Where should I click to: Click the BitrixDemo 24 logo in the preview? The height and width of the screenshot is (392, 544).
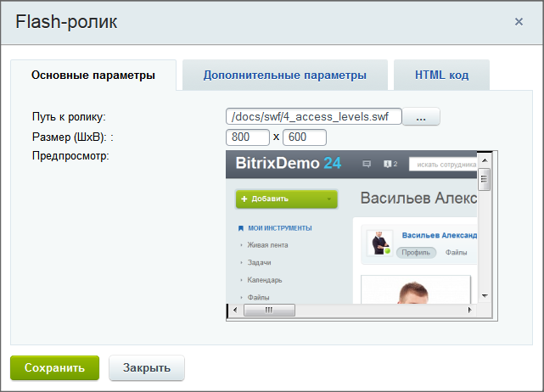pyautogui.click(x=289, y=163)
